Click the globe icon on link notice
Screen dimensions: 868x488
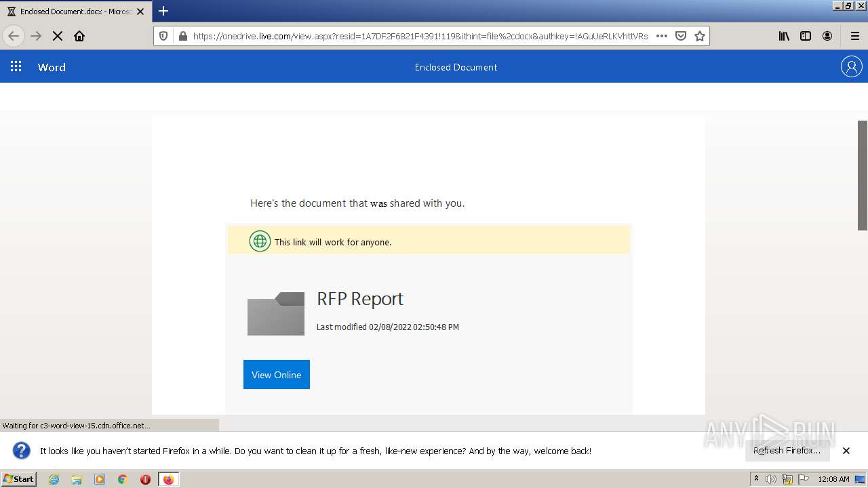click(260, 241)
